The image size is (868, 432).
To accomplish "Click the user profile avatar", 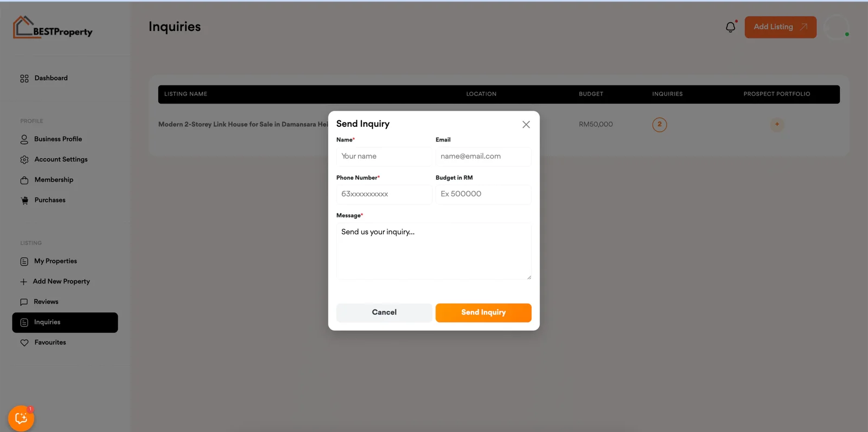I will (836, 27).
